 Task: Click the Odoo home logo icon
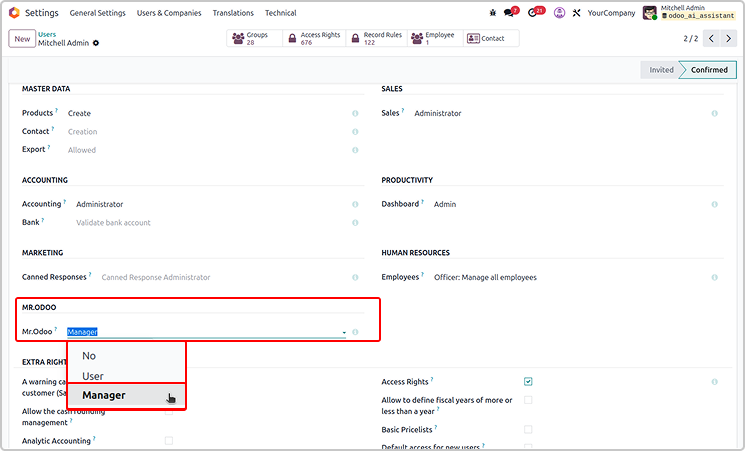coord(14,13)
